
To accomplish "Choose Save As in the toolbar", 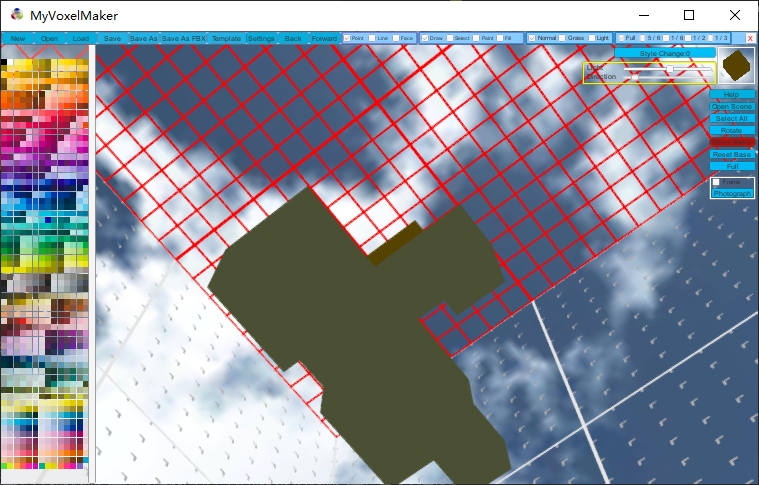I will [x=144, y=38].
